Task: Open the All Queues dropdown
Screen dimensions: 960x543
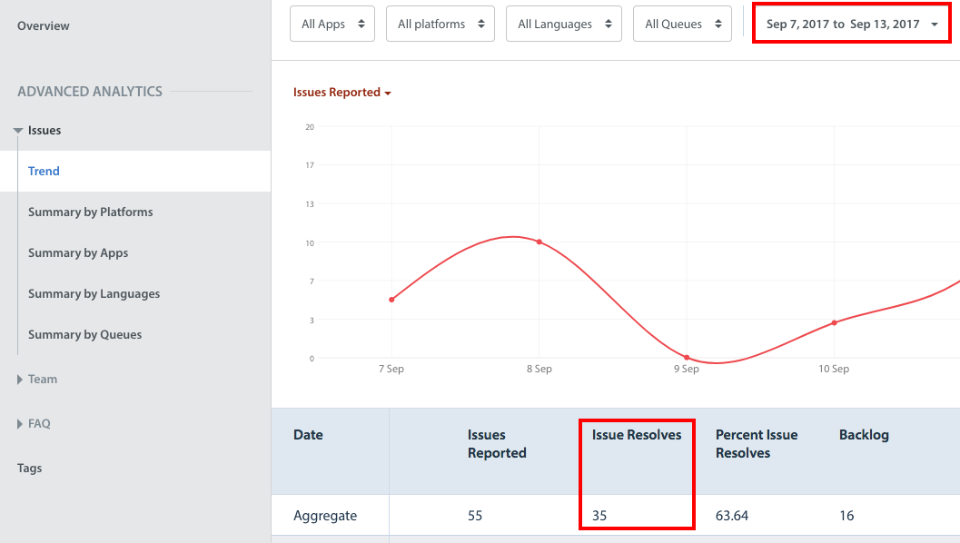Action: pyautogui.click(x=682, y=24)
